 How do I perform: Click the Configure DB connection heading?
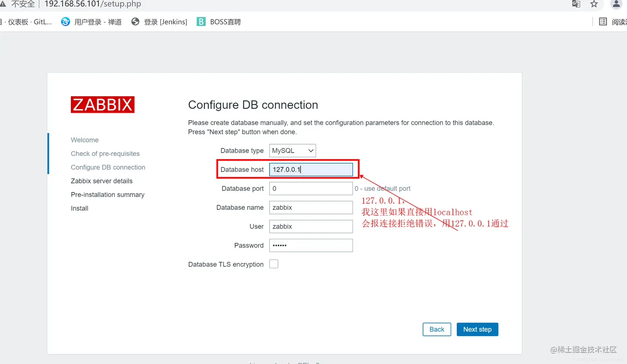[253, 105]
